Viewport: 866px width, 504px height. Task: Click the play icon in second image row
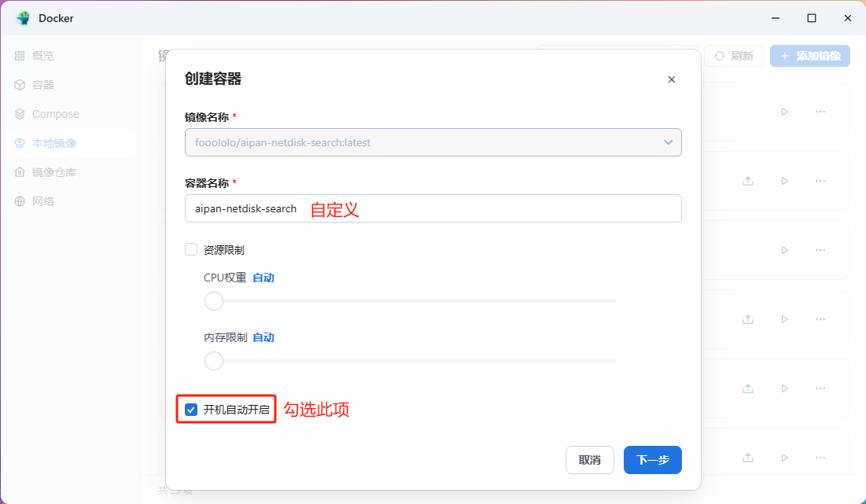785,181
